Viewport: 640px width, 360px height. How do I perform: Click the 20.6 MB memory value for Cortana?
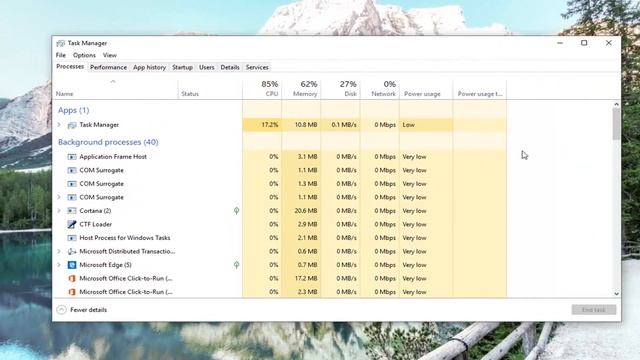click(x=306, y=211)
